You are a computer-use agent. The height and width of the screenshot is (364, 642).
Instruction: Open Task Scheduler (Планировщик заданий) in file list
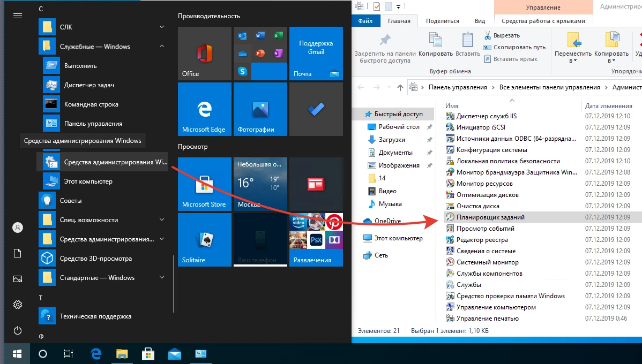coord(490,217)
